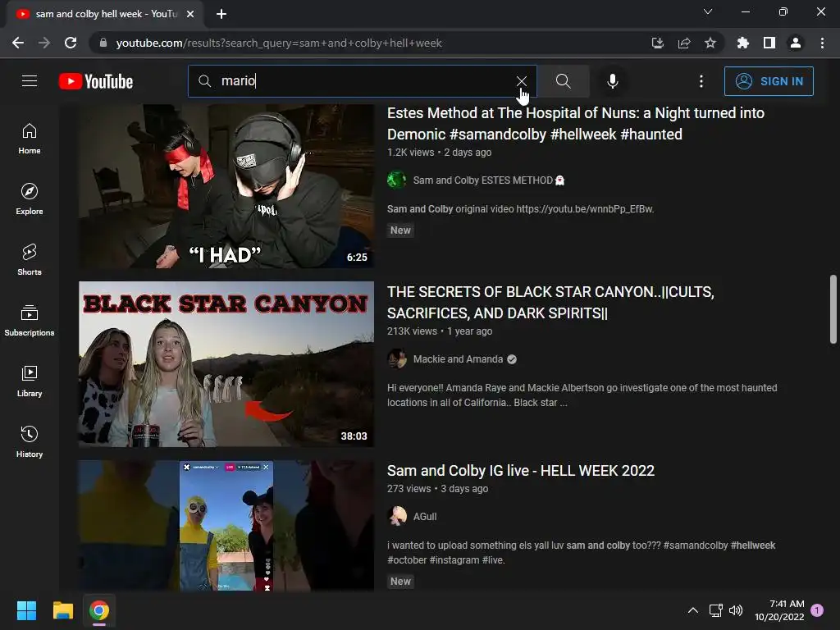This screenshot has width=840, height=630.
Task: Open a new browser tab
Action: (x=221, y=14)
